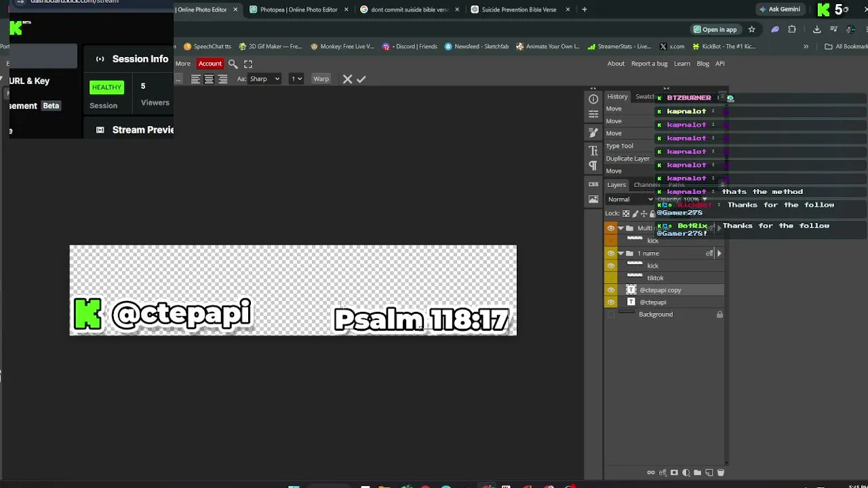The width and height of the screenshot is (868, 488).
Task: Open the More menu
Action: [183, 64]
